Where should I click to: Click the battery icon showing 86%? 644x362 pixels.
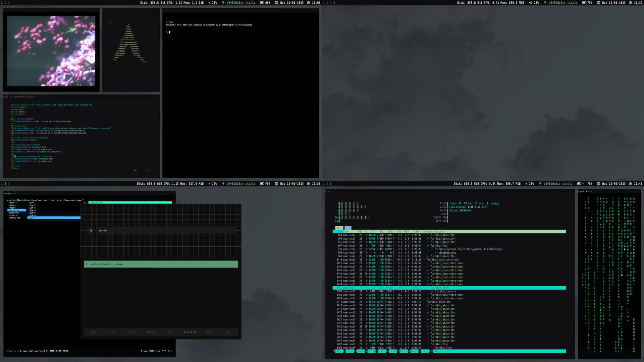(x=262, y=3)
